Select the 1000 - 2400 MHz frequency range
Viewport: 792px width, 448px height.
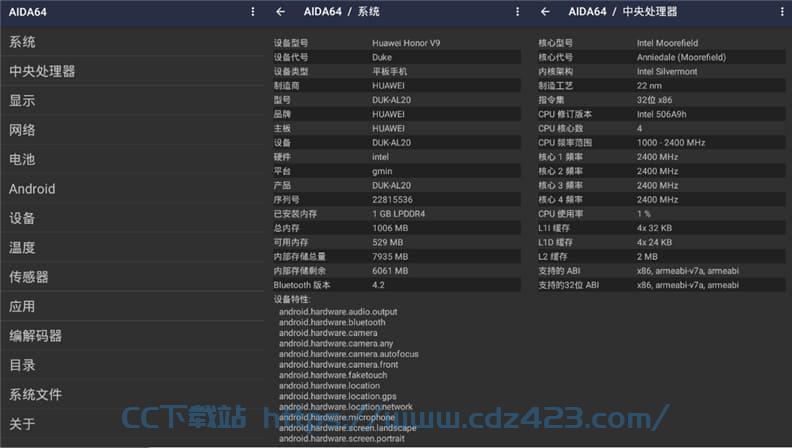click(x=671, y=142)
